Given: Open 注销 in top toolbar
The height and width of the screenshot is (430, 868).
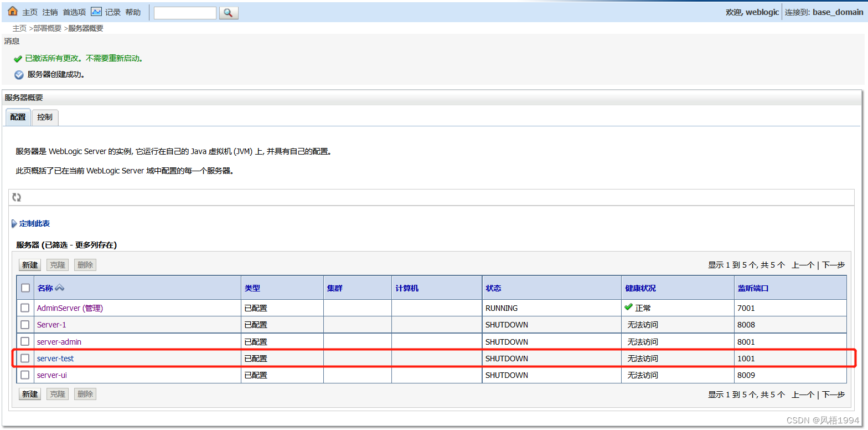Looking at the screenshot, I should pyautogui.click(x=50, y=12).
